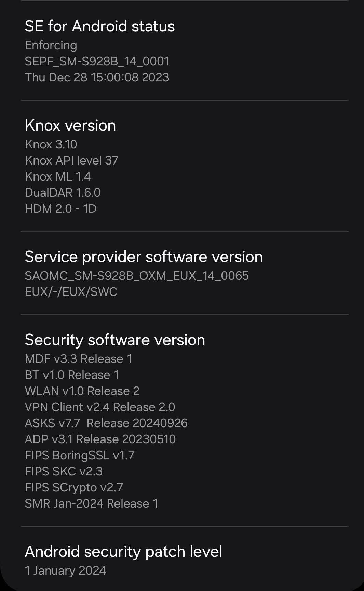Viewport: 364px width, 591px height.
Task: Select the Dec 28 2023 timestamp line
Action: pyautogui.click(x=97, y=77)
